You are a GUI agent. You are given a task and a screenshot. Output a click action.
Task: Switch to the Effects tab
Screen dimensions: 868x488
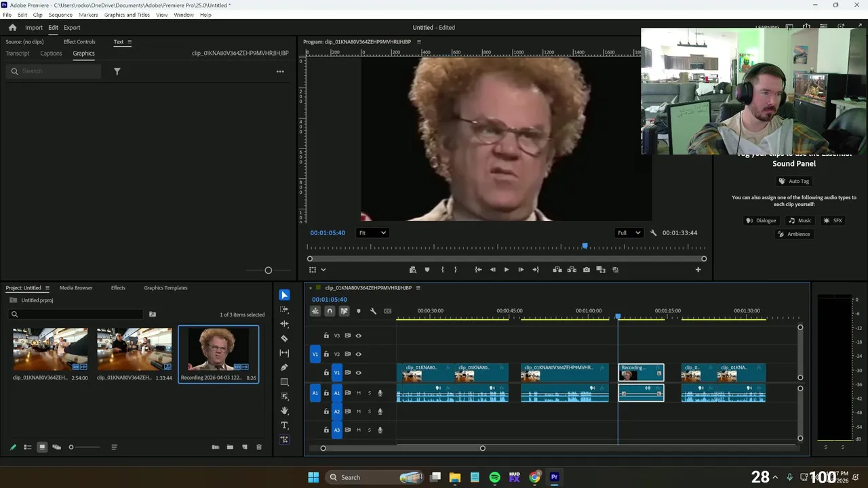(x=118, y=288)
